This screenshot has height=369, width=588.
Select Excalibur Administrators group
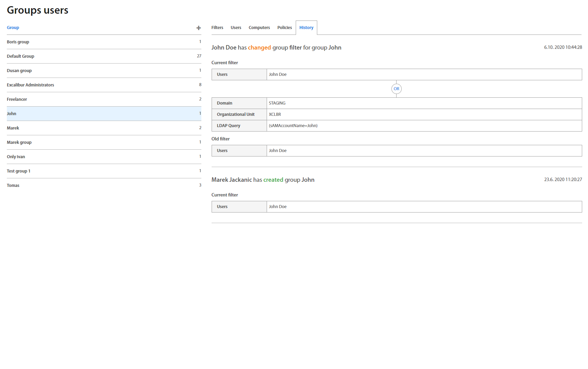(x=30, y=85)
